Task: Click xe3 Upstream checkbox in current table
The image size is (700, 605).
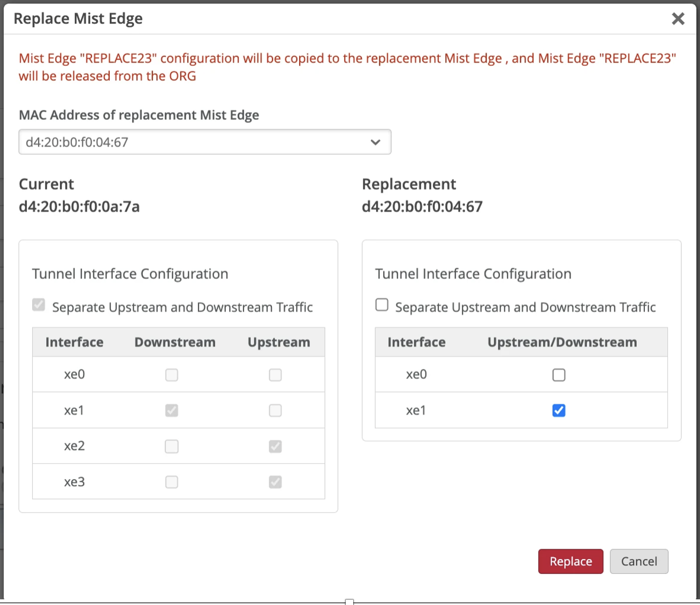Action: click(x=275, y=482)
